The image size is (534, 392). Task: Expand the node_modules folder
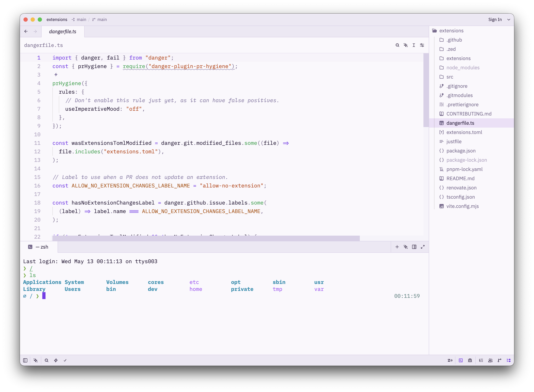(472, 68)
